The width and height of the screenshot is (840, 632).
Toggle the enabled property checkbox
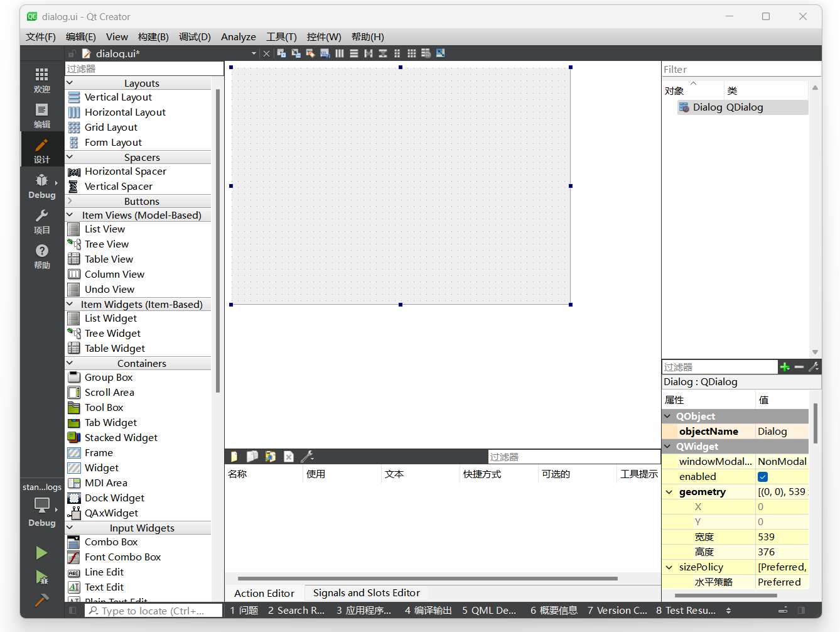pos(763,477)
